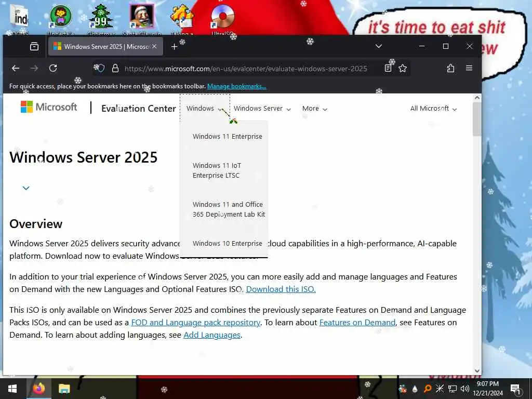Open the Undertale desktop shortcut

click(x=61, y=20)
